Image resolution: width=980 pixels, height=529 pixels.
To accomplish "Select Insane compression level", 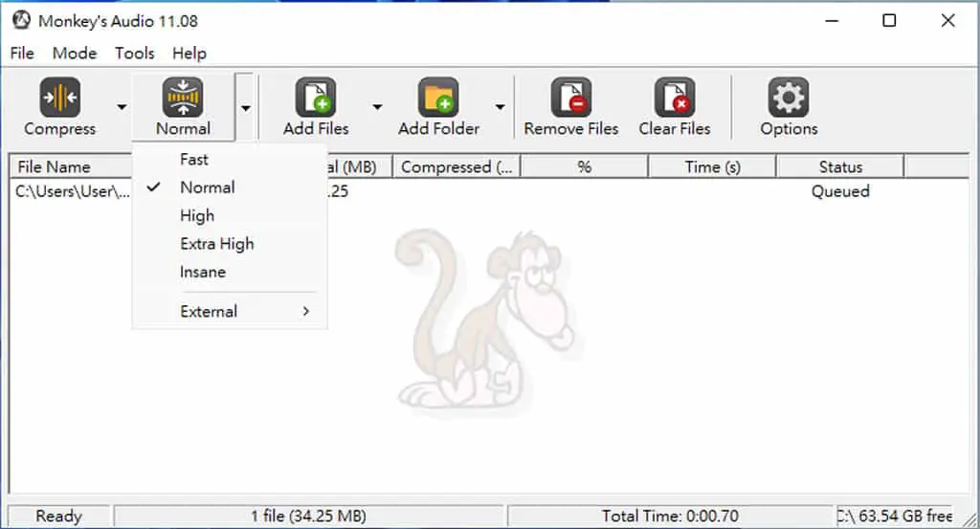I will coord(230,272).
